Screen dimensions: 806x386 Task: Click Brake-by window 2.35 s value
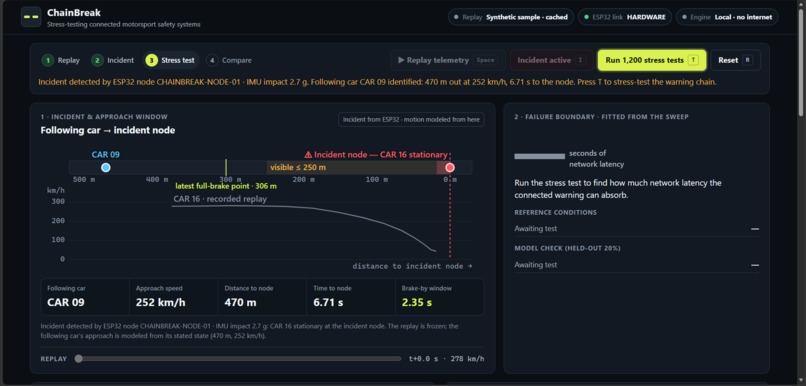tap(417, 302)
